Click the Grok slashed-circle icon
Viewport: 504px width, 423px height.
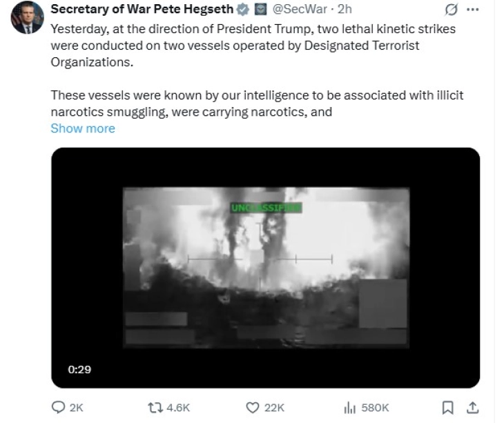point(453,10)
